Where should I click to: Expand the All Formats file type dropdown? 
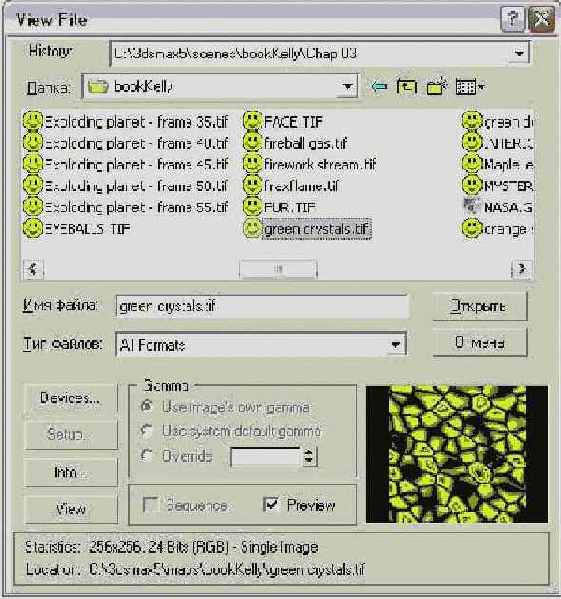coord(395,345)
